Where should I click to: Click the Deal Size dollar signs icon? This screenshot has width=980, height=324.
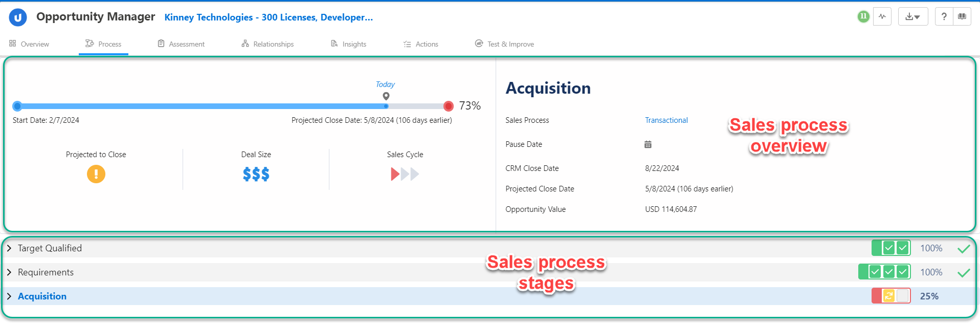point(256,175)
